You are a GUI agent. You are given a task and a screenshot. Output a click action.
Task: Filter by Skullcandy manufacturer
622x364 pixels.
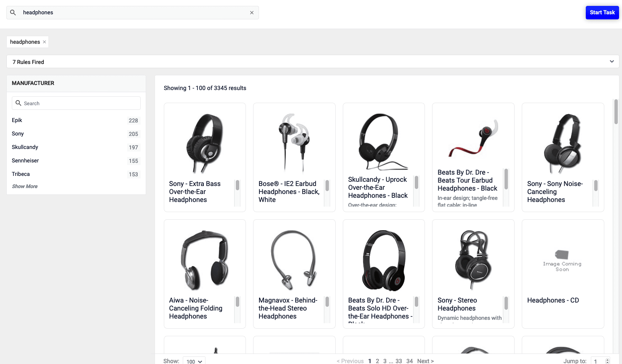tap(25, 147)
